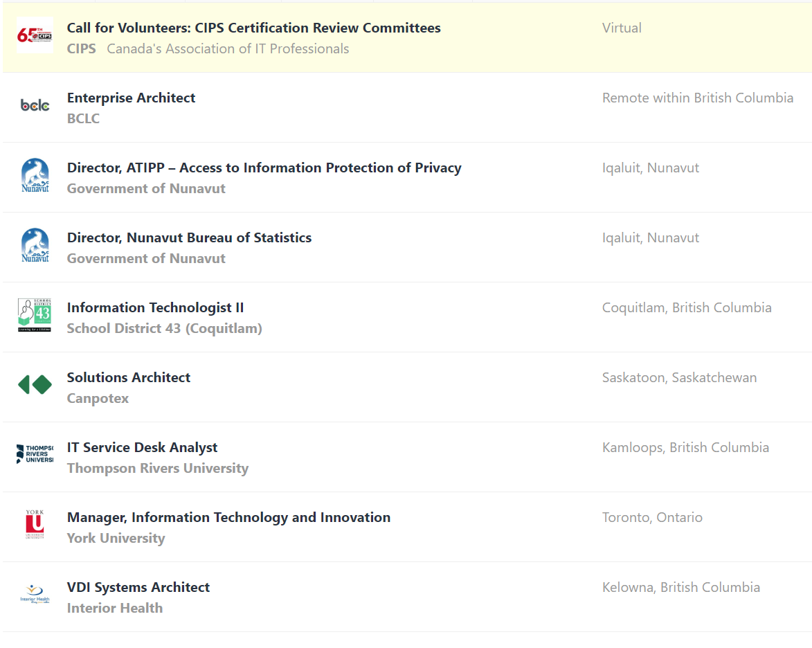812x648 pixels.
Task: Click Nunavut logo beside Bureau of Statistics listing
Action: pyautogui.click(x=35, y=246)
